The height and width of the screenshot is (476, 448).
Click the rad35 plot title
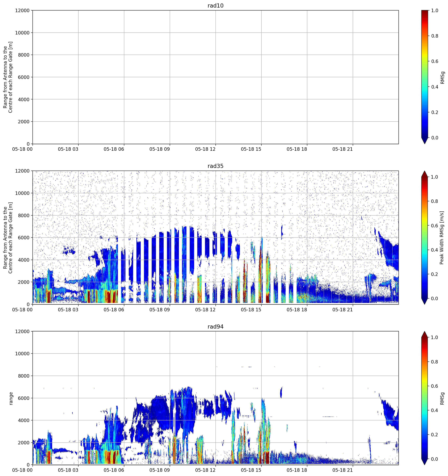pos(215,166)
